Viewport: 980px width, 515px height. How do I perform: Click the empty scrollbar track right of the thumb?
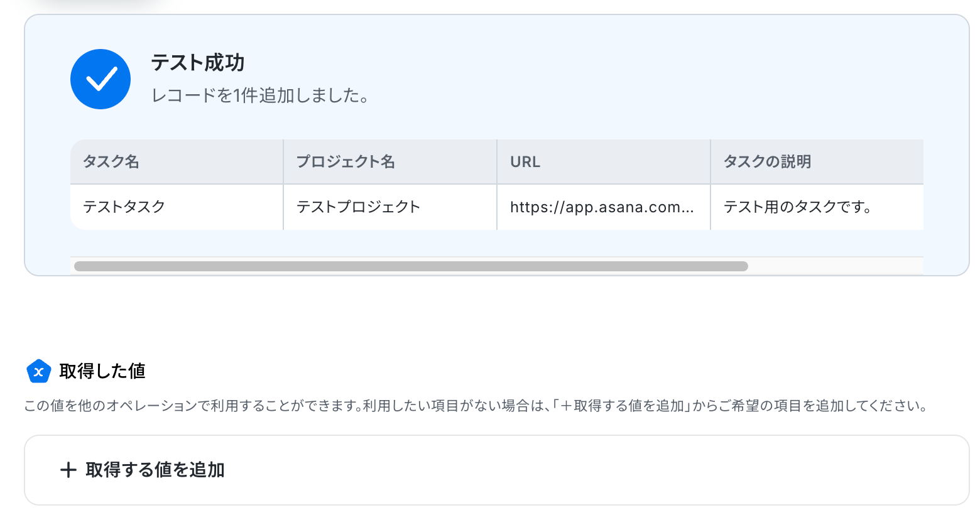(836, 266)
